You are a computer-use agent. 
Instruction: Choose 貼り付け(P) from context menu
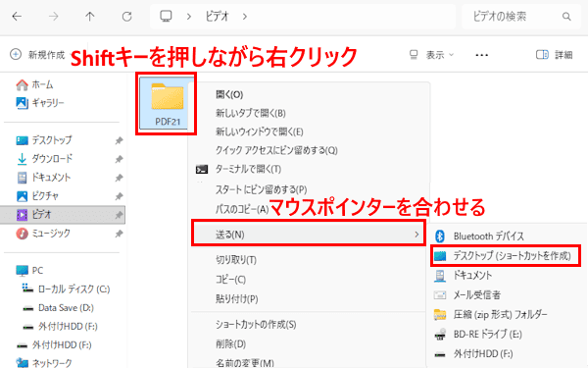point(236,299)
